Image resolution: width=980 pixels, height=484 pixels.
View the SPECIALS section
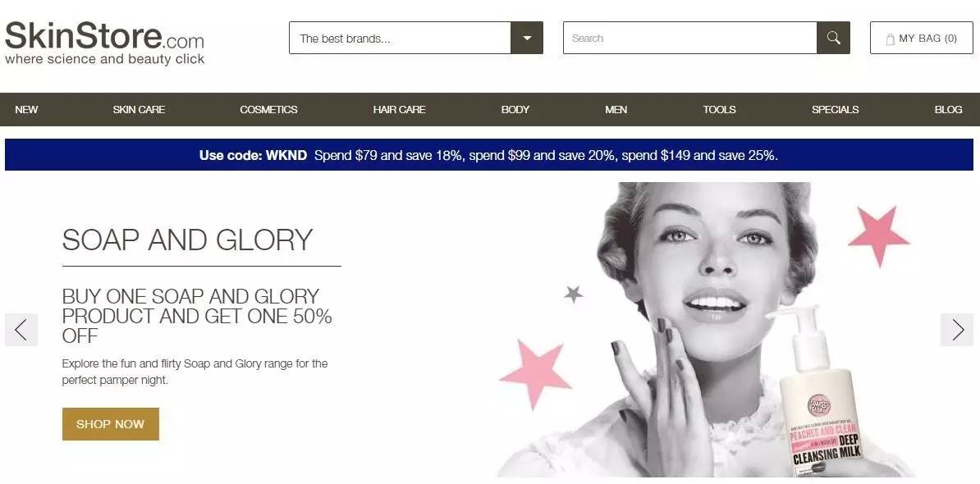835,109
